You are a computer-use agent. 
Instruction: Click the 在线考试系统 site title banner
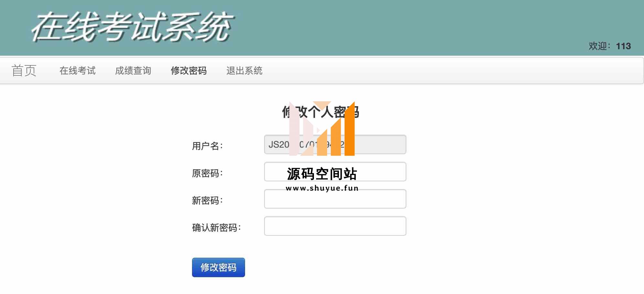pos(133,27)
